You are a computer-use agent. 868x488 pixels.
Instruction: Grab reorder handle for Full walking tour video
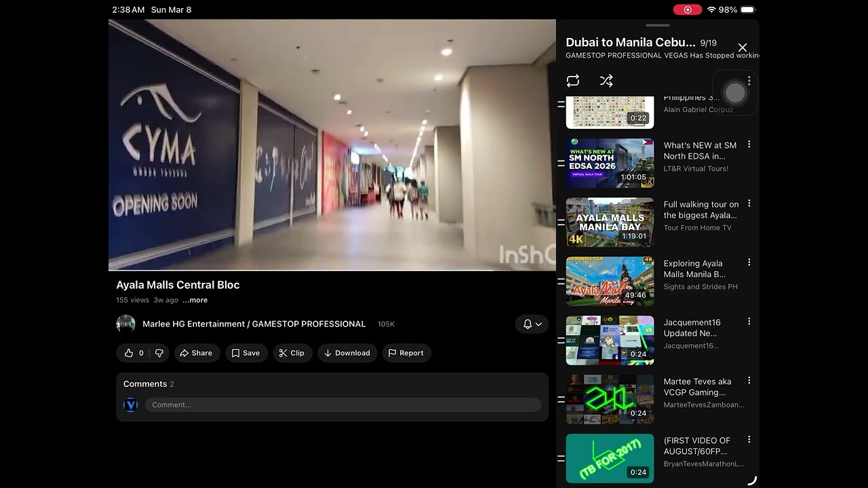pyautogui.click(x=561, y=222)
